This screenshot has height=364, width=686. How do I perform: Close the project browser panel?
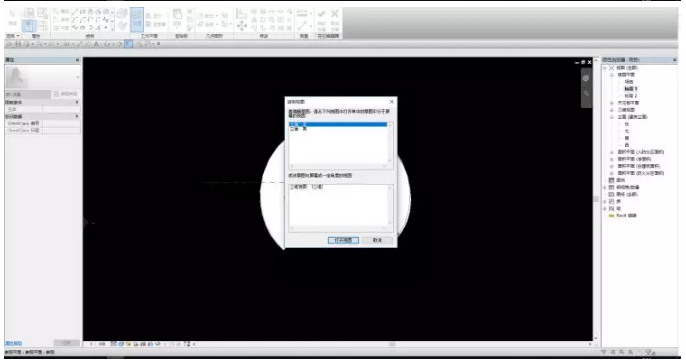[x=674, y=60]
